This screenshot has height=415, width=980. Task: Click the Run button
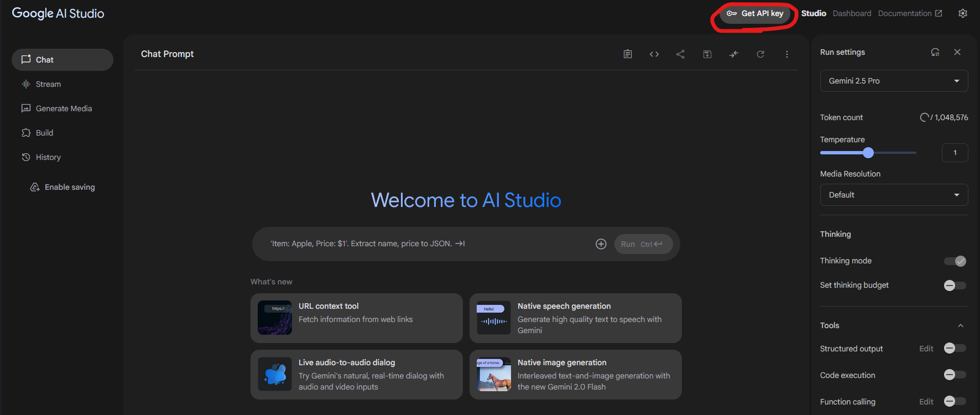pos(643,244)
